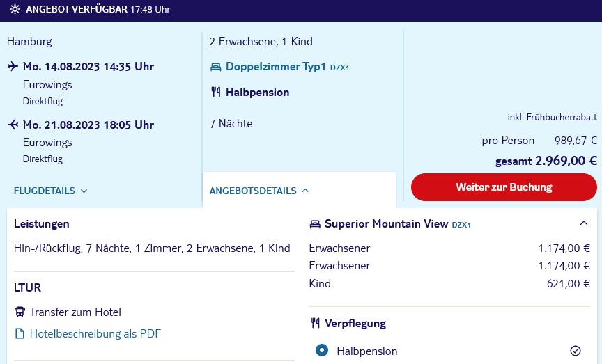Click the return airplane icon for 21.08.2023
Image resolution: width=602 pixels, height=364 pixels.
[x=13, y=125]
